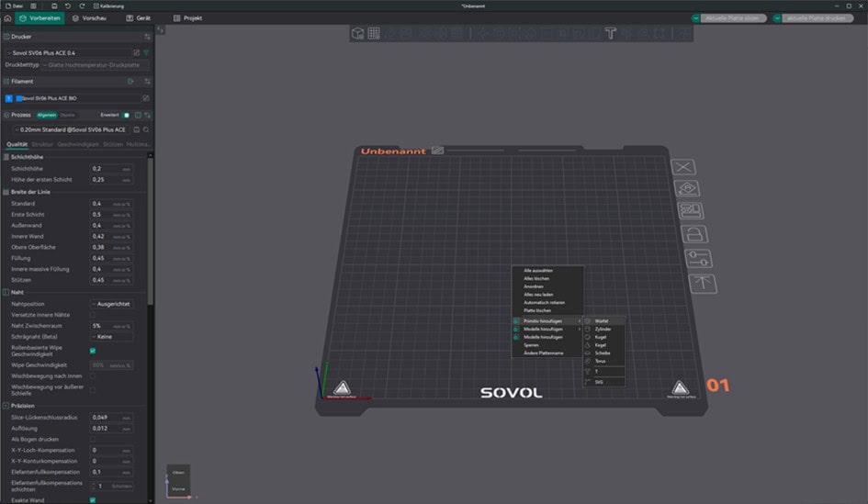Click the Aktuelle Platte slicen button

pos(730,17)
